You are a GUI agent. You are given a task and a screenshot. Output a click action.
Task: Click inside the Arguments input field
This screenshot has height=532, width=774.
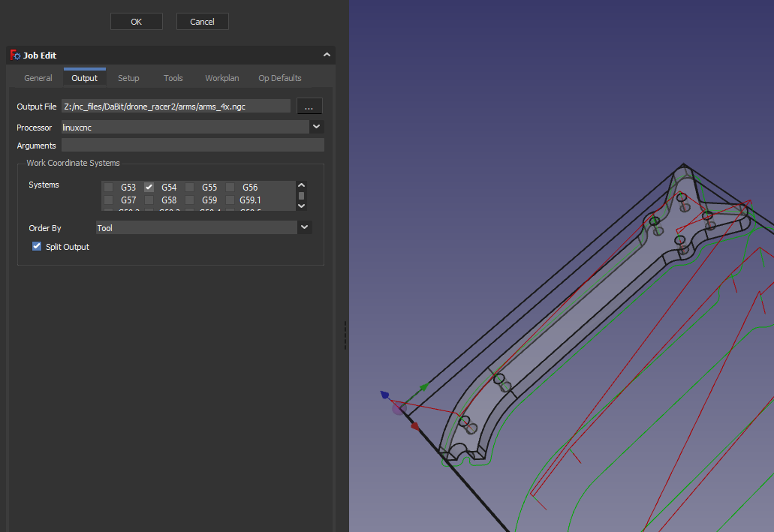(193, 145)
